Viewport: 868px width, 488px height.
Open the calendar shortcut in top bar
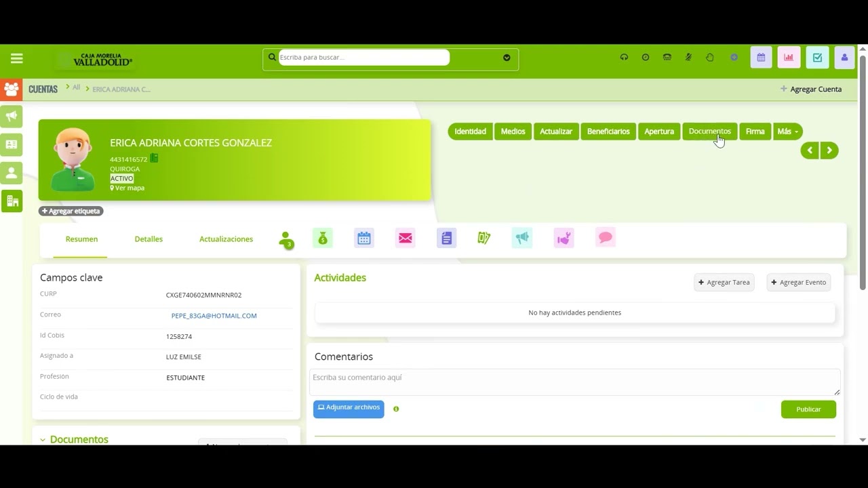click(x=761, y=58)
